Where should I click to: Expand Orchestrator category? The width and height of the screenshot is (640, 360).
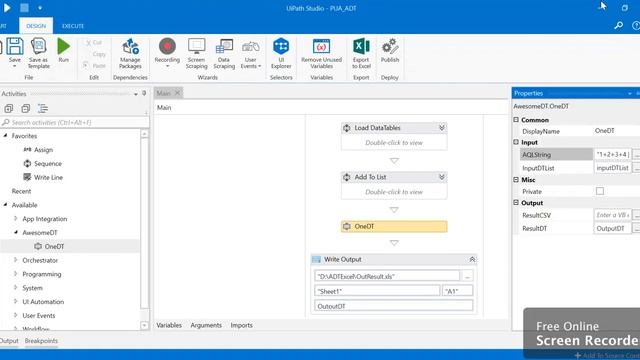[16, 260]
